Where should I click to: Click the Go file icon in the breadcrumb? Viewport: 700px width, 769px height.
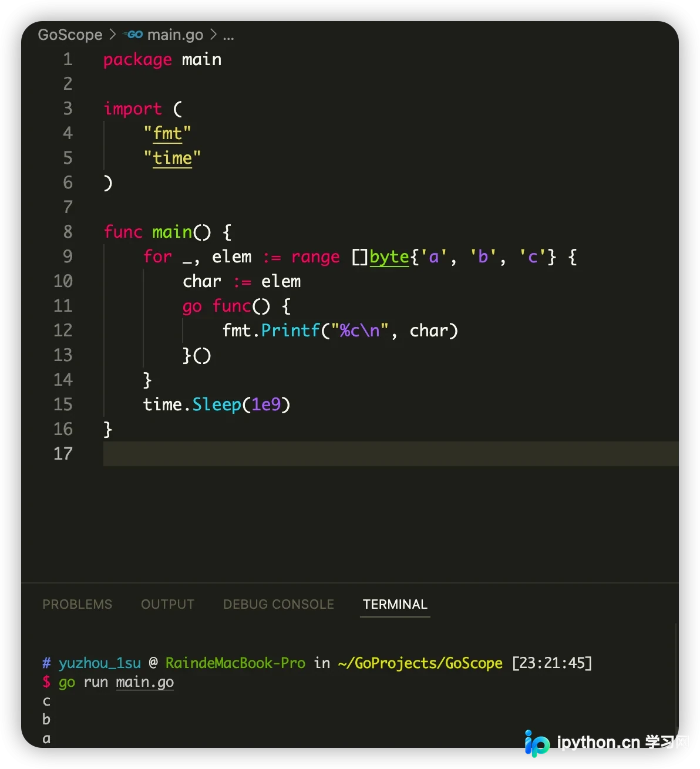click(x=134, y=35)
